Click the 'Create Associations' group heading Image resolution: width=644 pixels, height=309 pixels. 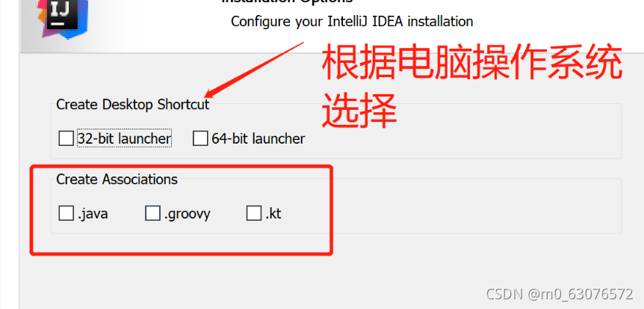click(x=117, y=180)
